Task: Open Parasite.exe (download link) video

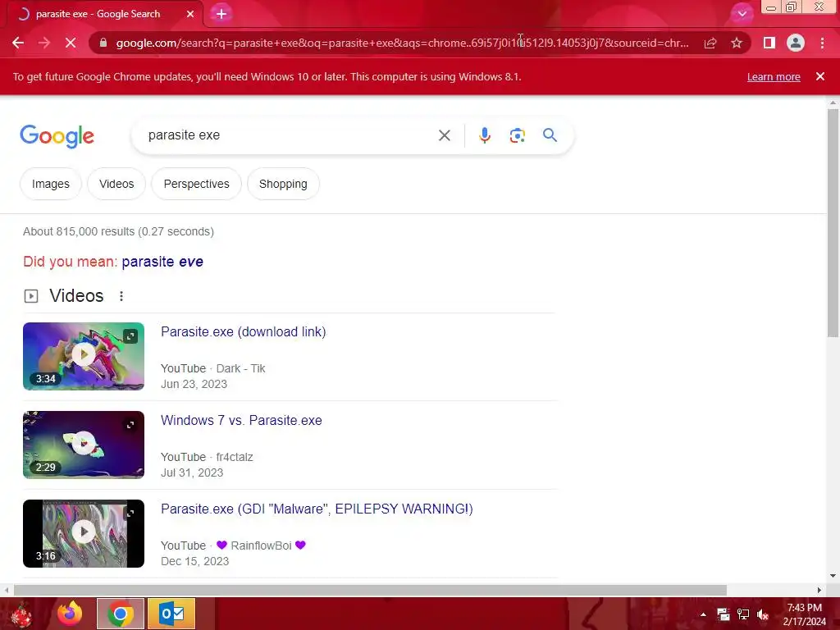Action: [243, 331]
